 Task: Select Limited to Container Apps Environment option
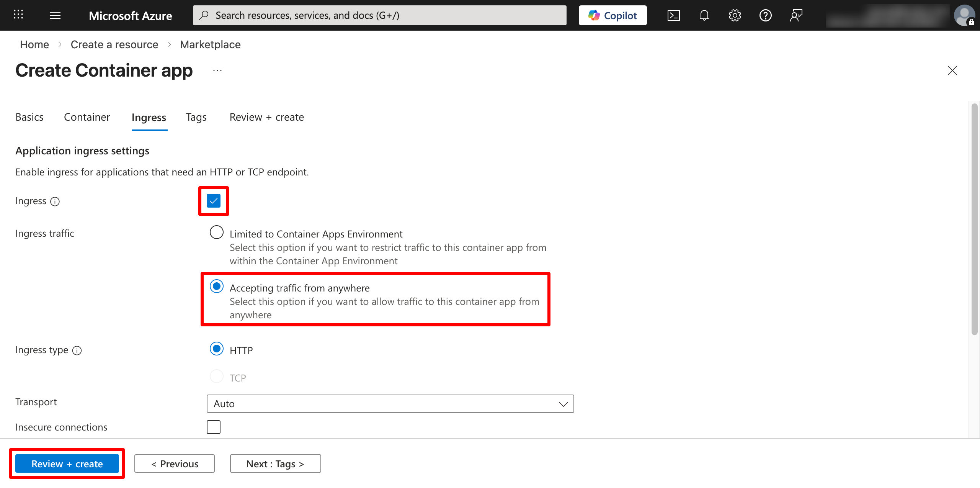217,233
